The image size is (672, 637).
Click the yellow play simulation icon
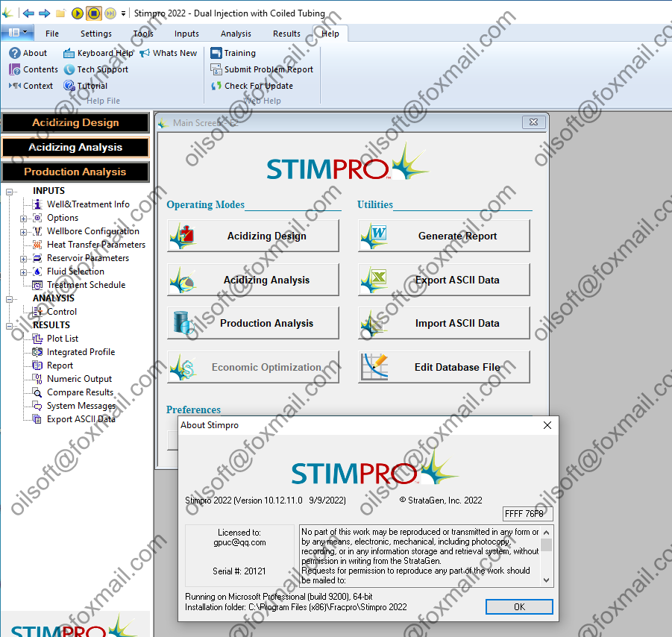click(x=77, y=13)
